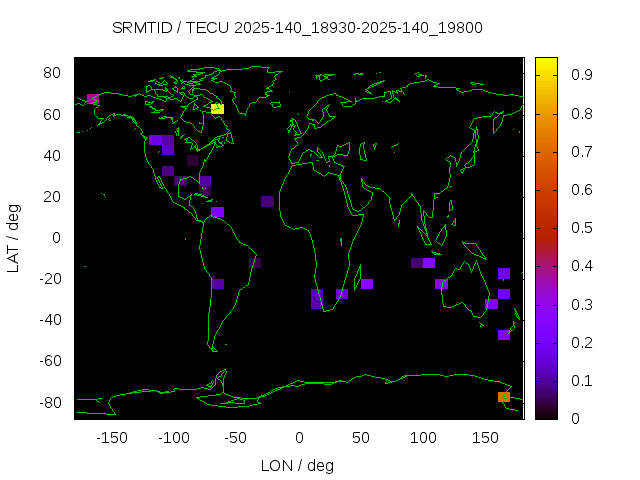The image size is (640, 480).
Task: Click the 0.9 tick label on the color scale
Action: (x=582, y=74)
